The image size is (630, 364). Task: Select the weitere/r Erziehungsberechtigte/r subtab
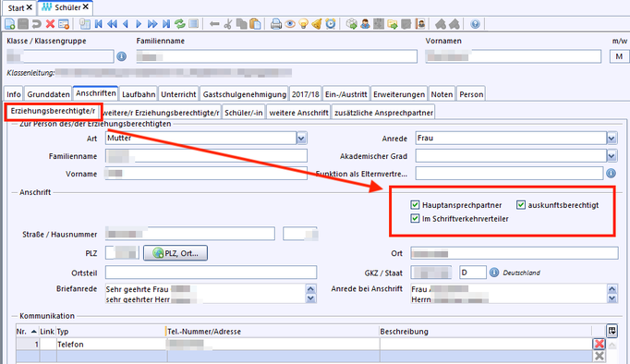161,113
